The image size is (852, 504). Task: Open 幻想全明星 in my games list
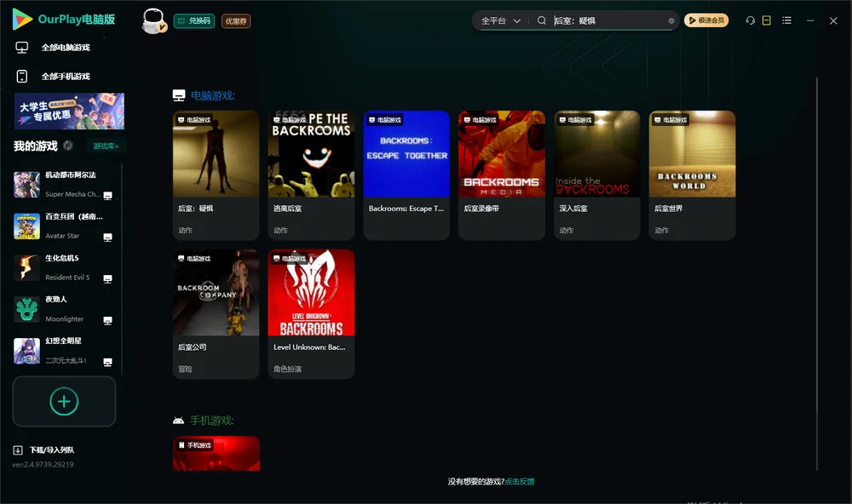click(64, 351)
